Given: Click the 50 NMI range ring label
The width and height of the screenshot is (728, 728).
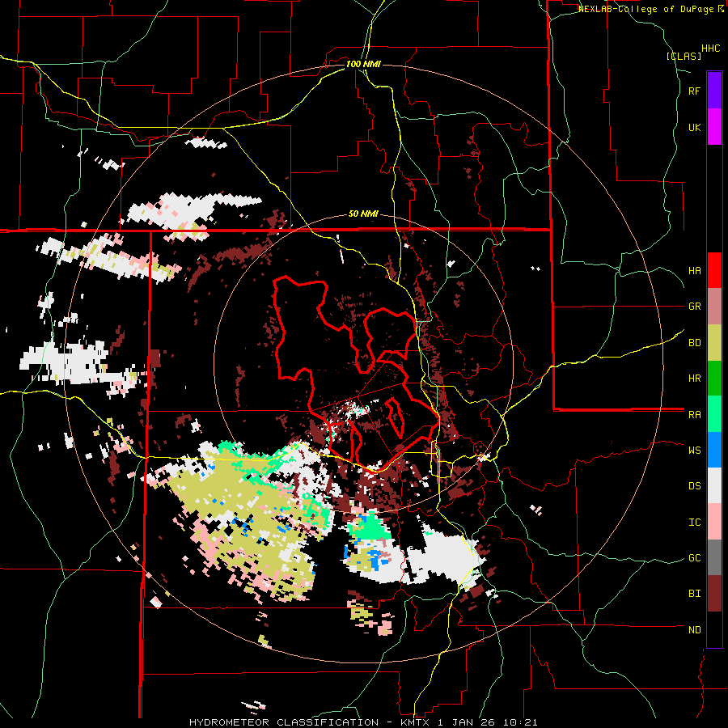Looking at the screenshot, I should (x=363, y=214).
